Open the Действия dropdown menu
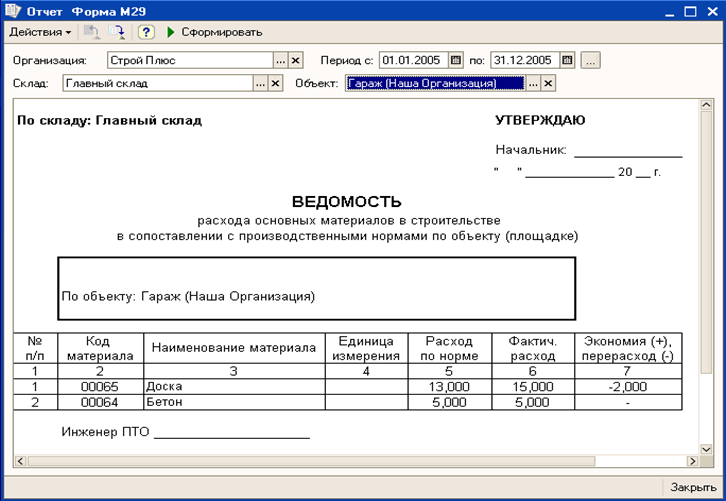 pos(40,32)
